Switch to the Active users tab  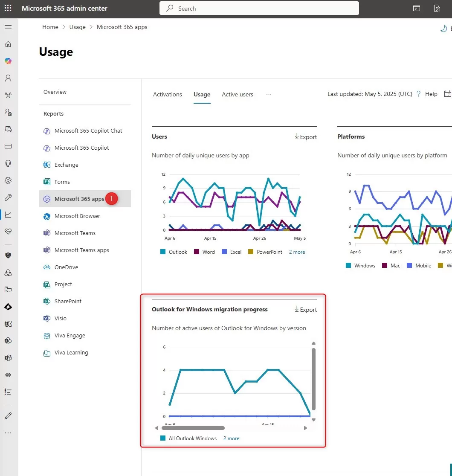(x=238, y=94)
